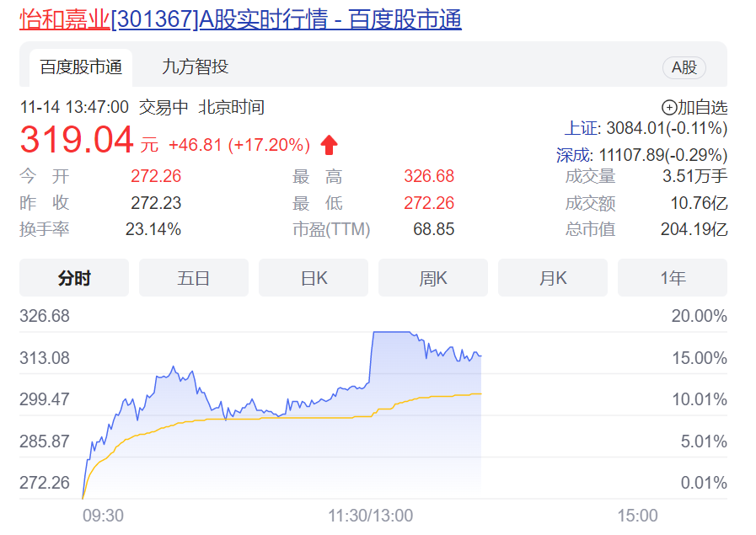Image resolution: width=756 pixels, height=535 pixels.
Task: Select the 周K chart view
Action: click(433, 278)
